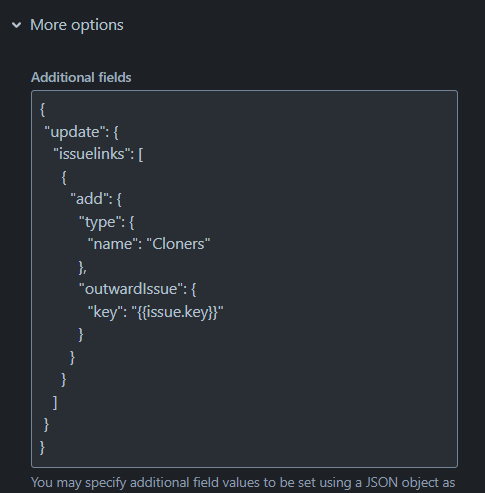Click the "name" key text
The width and height of the screenshot is (485, 493).
(x=112, y=244)
